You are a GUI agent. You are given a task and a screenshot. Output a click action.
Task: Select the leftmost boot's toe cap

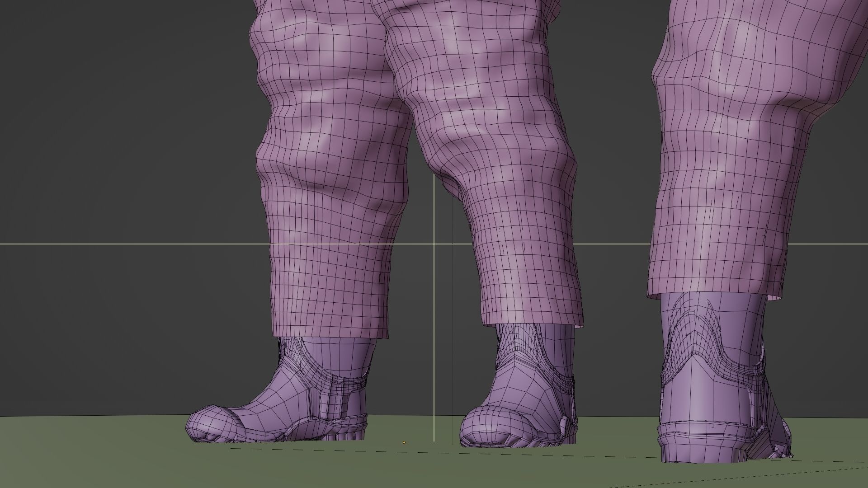[213, 423]
